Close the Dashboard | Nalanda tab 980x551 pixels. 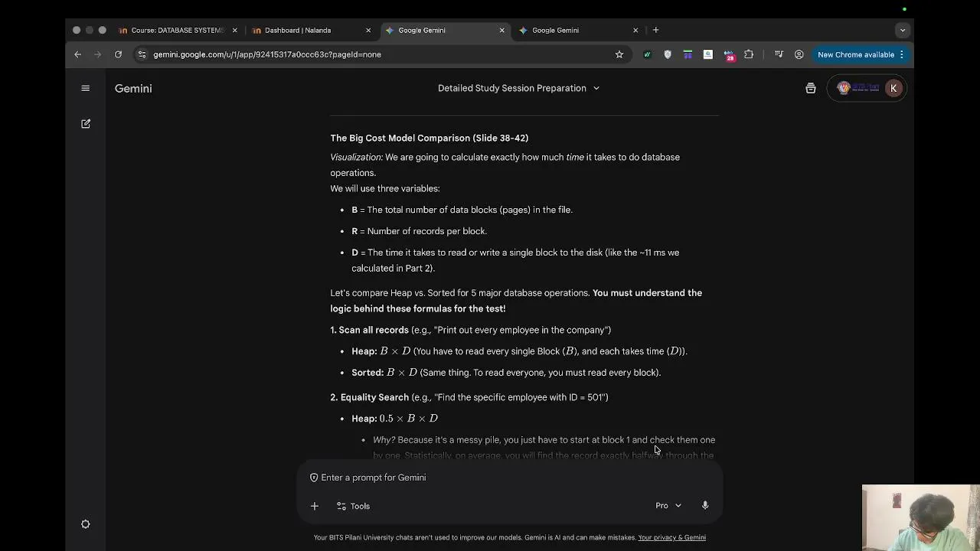(368, 30)
